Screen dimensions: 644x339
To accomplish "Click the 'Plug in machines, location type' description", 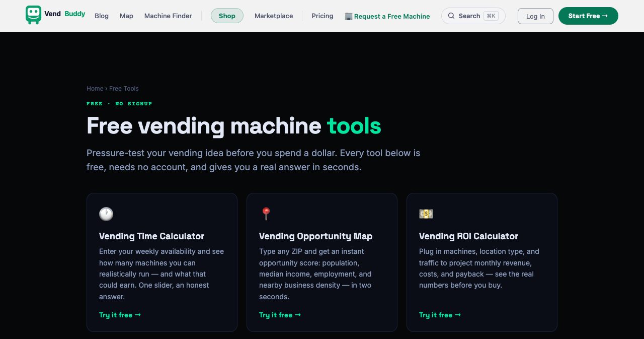I will [x=479, y=268].
